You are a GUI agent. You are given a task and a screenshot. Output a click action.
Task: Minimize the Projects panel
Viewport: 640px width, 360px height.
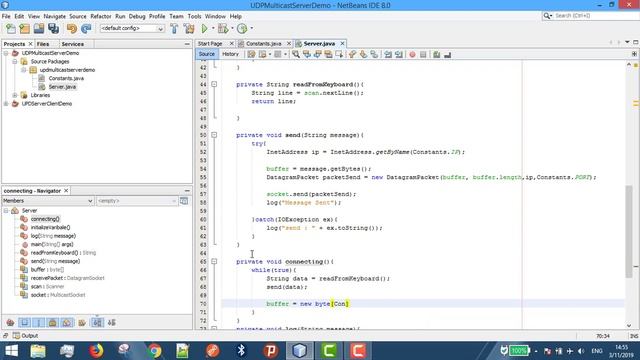click(187, 44)
